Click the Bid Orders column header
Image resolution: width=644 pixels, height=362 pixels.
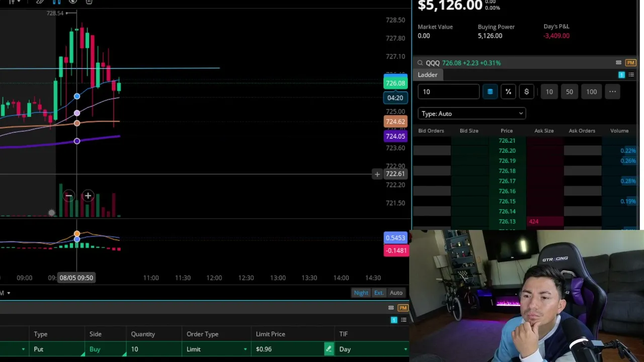pyautogui.click(x=431, y=131)
